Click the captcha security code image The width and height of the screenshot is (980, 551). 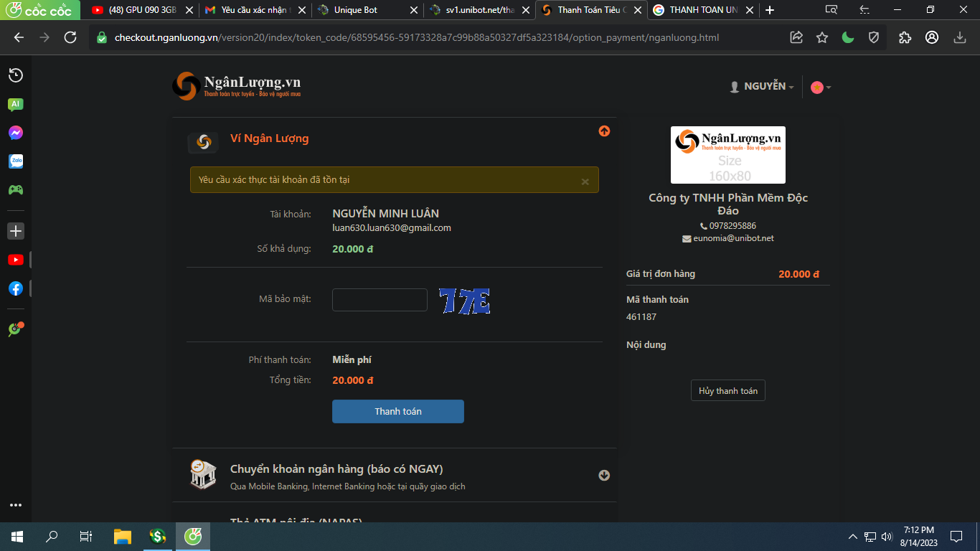point(465,301)
